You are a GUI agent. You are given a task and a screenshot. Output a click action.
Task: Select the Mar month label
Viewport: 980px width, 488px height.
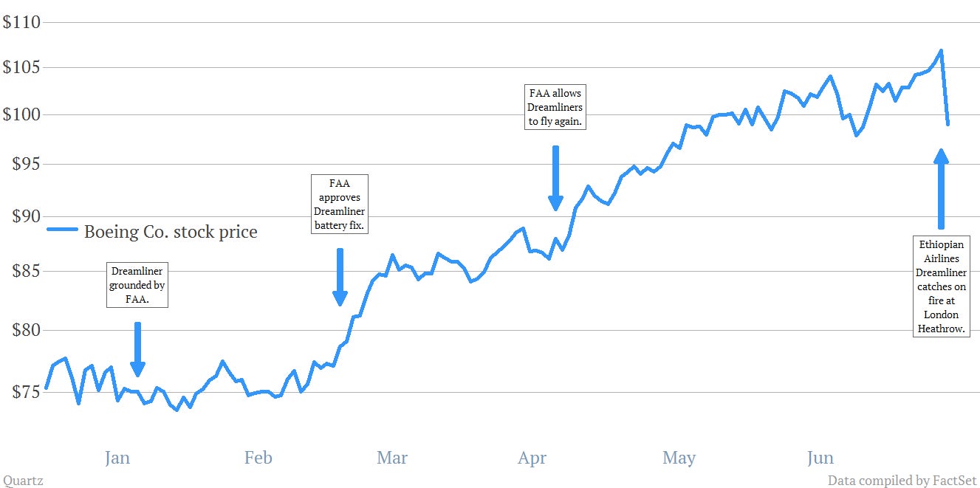click(x=391, y=458)
